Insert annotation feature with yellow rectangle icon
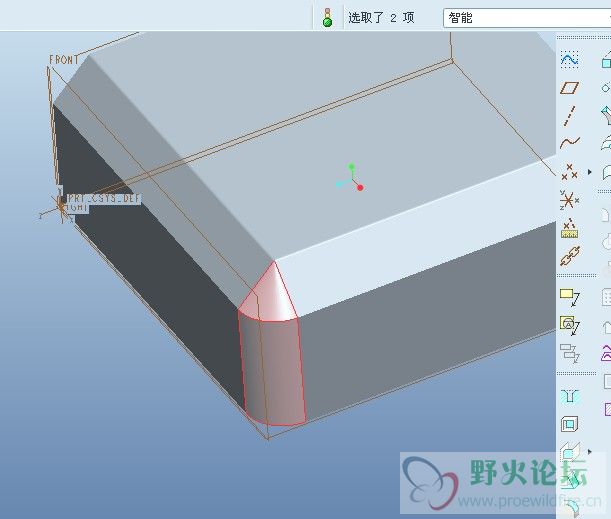Image resolution: width=611 pixels, height=519 pixels. [x=570, y=298]
